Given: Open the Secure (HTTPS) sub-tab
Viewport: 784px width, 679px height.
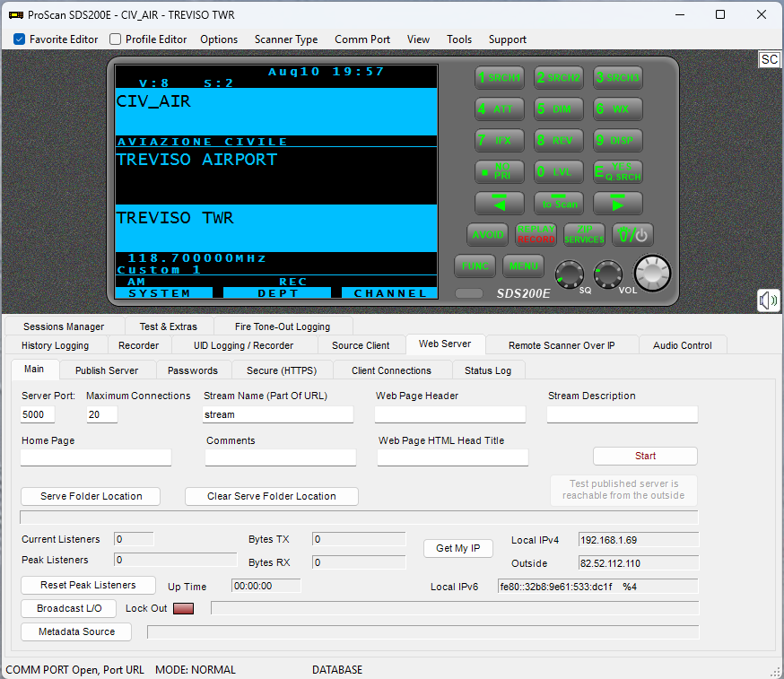Looking at the screenshot, I should tap(282, 370).
